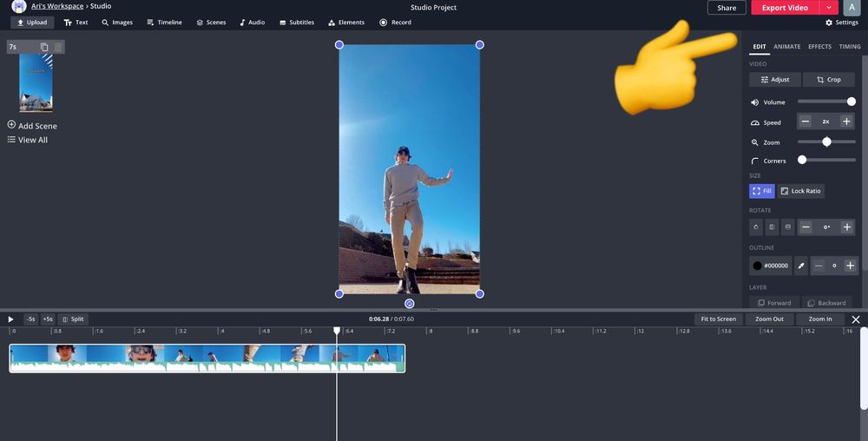Select the video clip in the timeline track
Screen dimensions: 868x441
point(207,358)
